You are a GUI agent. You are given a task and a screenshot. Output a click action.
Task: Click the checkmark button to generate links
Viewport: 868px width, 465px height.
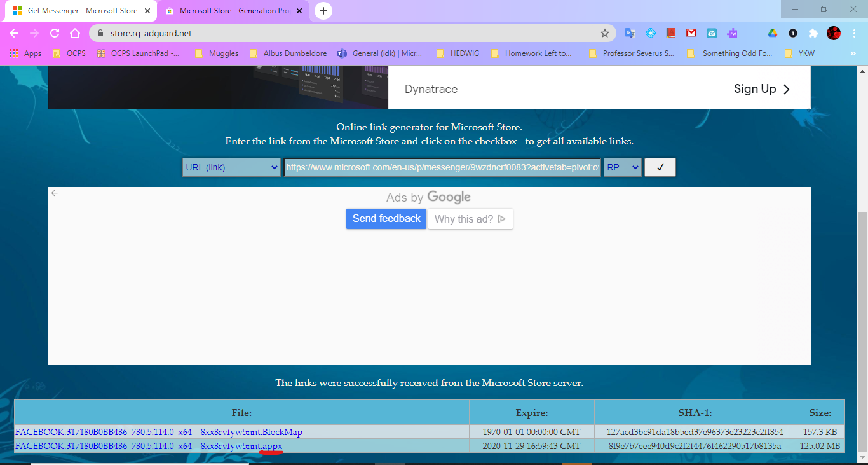pyautogui.click(x=660, y=167)
